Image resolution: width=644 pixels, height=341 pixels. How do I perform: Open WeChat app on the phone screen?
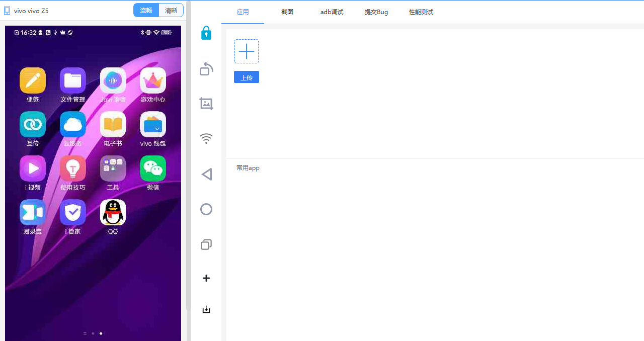[x=153, y=168]
